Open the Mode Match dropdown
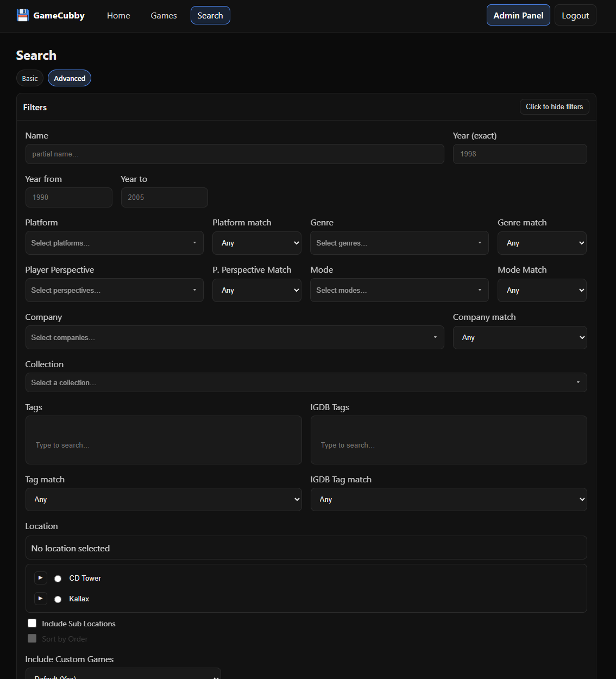The width and height of the screenshot is (616, 679). coord(542,290)
